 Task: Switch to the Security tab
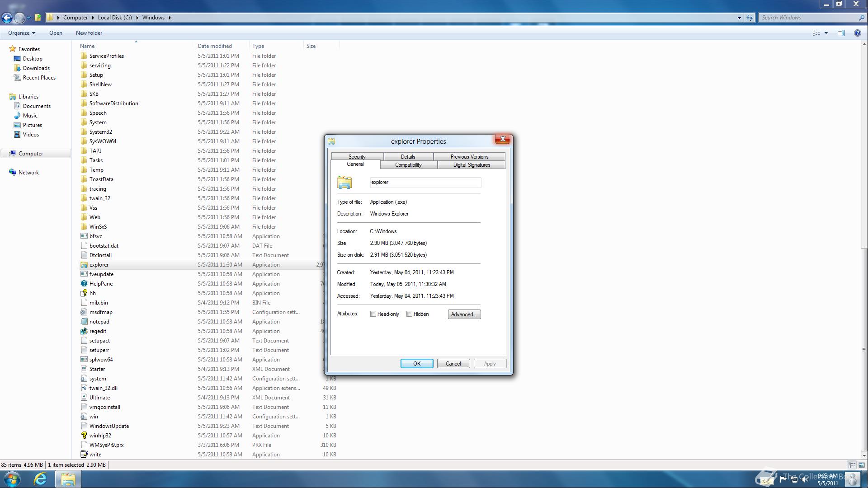click(357, 157)
